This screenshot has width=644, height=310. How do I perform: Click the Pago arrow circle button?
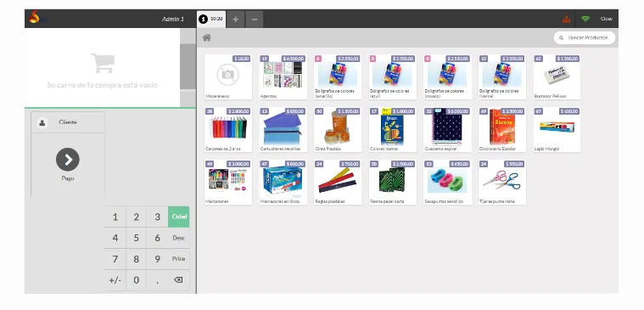[x=68, y=160]
